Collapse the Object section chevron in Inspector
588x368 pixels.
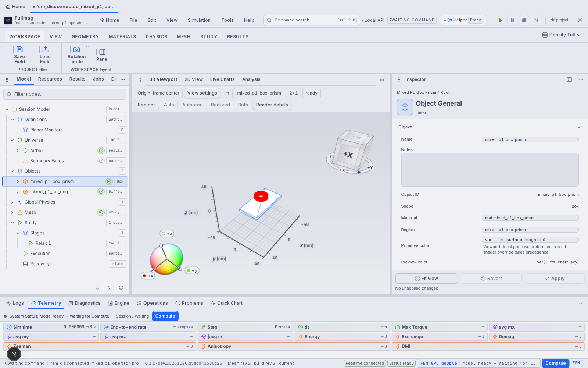coord(579,127)
